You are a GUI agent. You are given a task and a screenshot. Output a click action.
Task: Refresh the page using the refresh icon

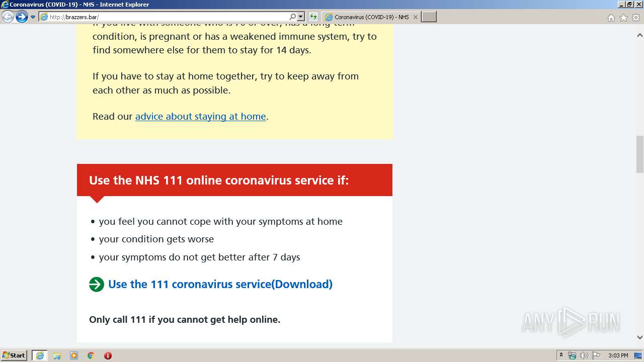313,17
